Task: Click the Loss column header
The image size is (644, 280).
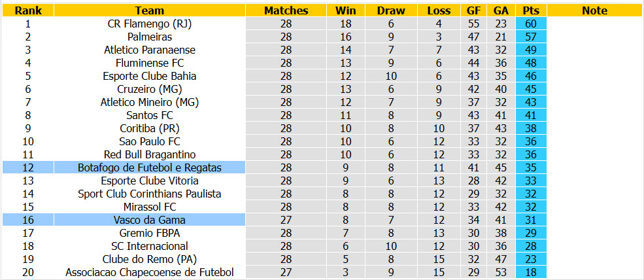Action: [439, 10]
